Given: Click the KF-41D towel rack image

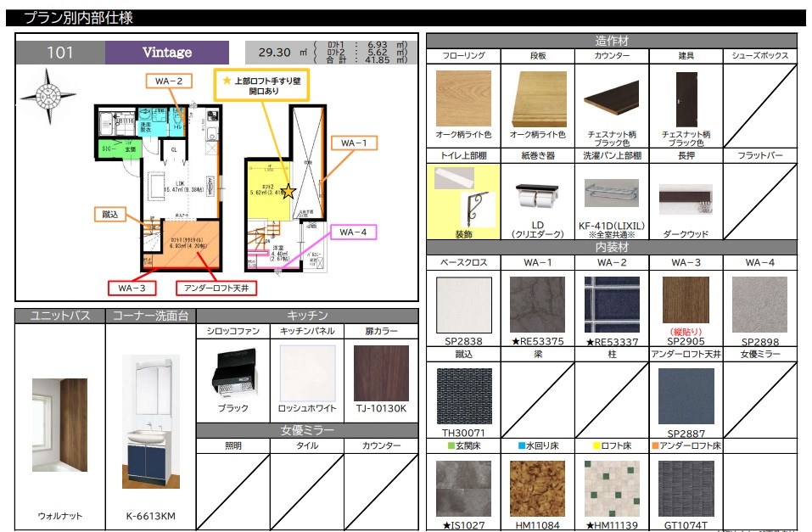Looking at the screenshot, I should [x=611, y=193].
